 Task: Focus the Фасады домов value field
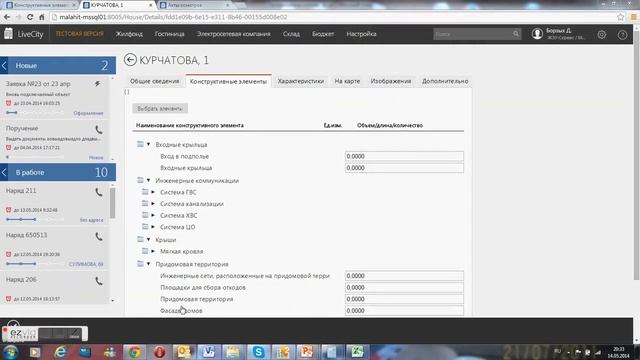click(x=404, y=311)
